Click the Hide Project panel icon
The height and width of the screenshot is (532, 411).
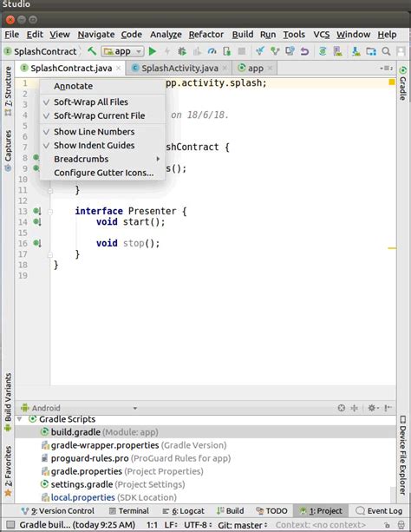[x=388, y=408]
